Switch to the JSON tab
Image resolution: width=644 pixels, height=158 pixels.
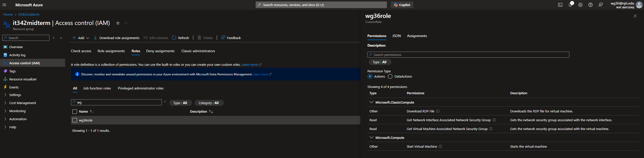396,36
